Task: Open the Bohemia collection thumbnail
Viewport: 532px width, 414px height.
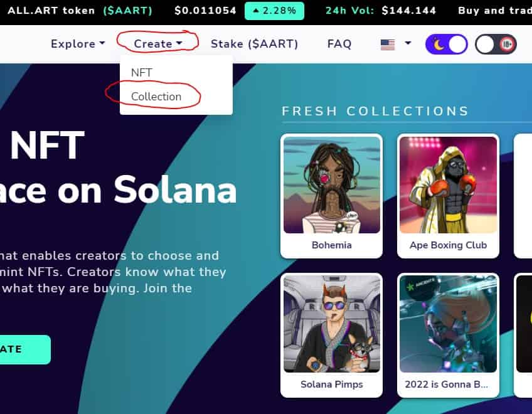Action: pos(332,185)
